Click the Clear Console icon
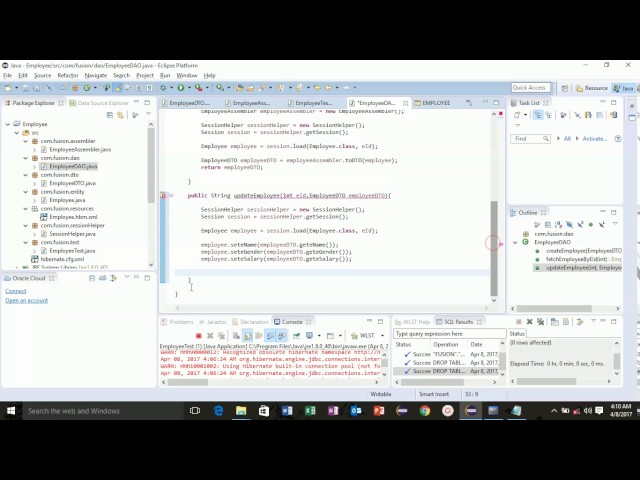 (x=236, y=336)
